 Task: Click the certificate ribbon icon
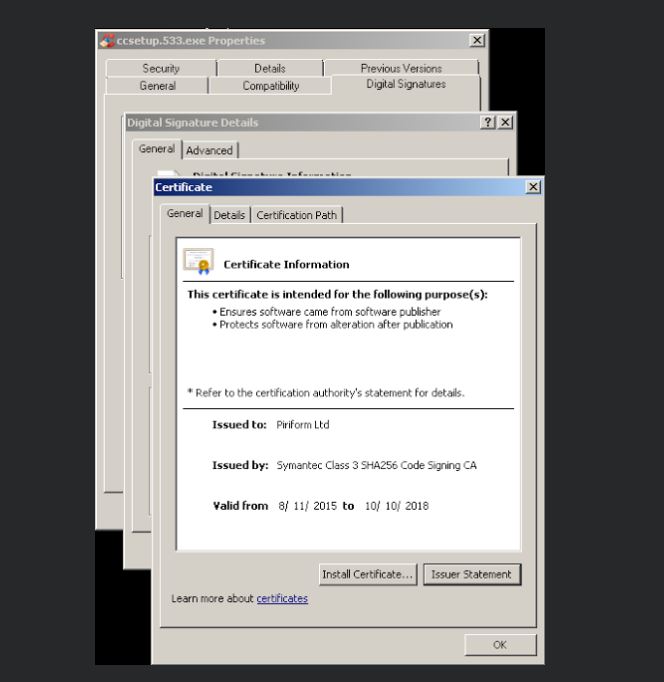click(x=198, y=261)
